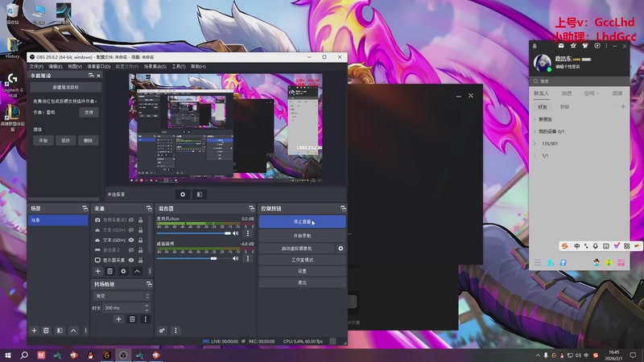
Task: Click 新建推流目标 button
Action: pos(66,88)
